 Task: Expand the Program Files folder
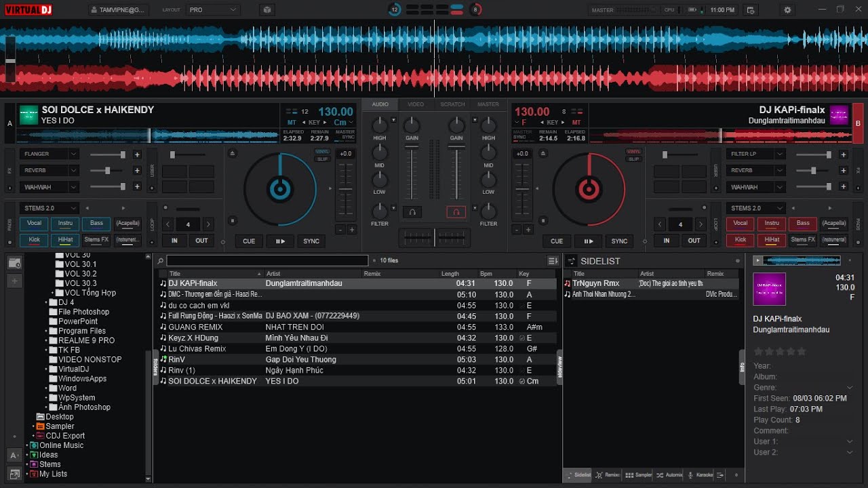click(46, 331)
